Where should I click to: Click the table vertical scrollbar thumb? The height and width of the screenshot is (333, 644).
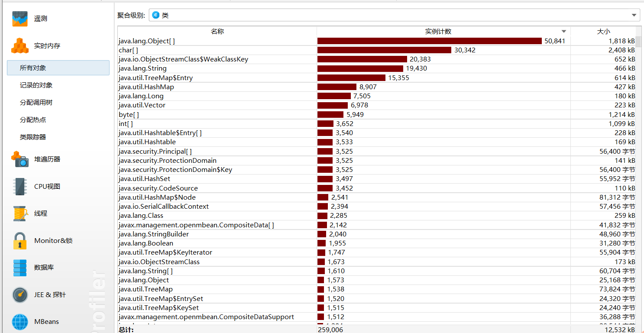tap(638, 42)
